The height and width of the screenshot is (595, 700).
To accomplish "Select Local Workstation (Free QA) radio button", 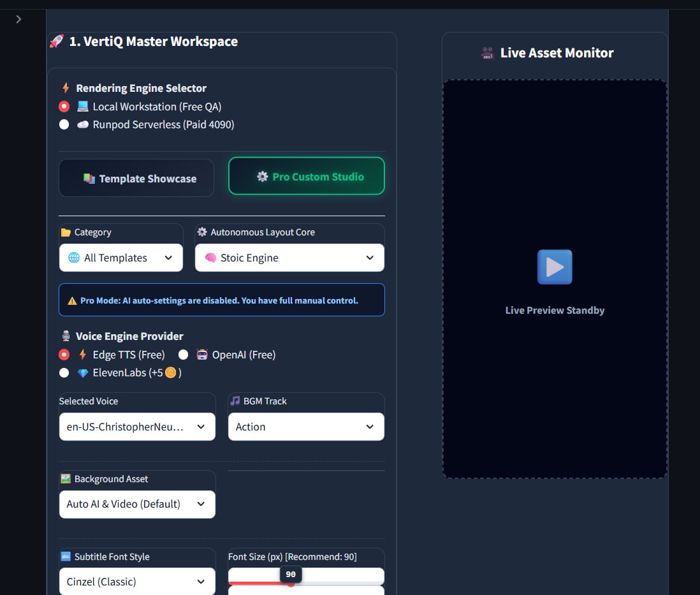I will click(x=64, y=107).
